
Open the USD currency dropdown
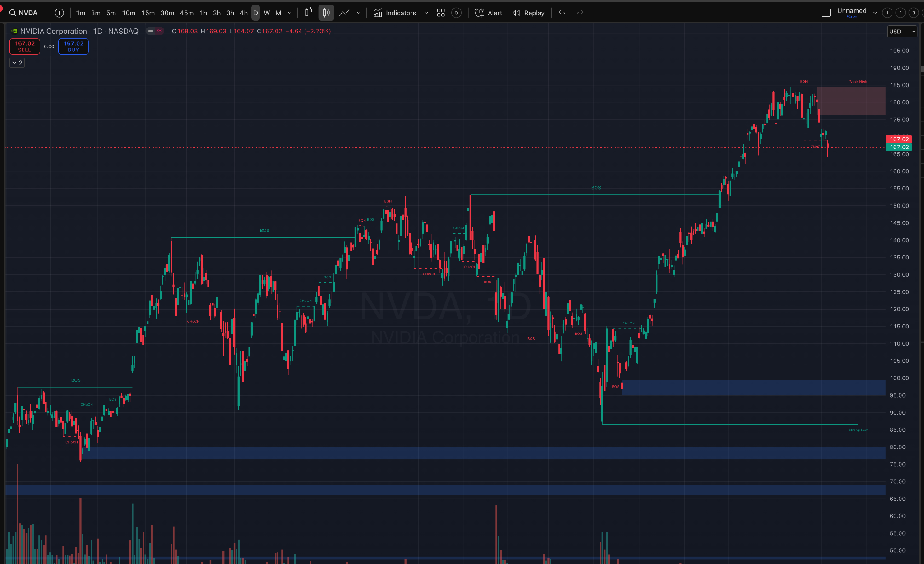pyautogui.click(x=901, y=31)
